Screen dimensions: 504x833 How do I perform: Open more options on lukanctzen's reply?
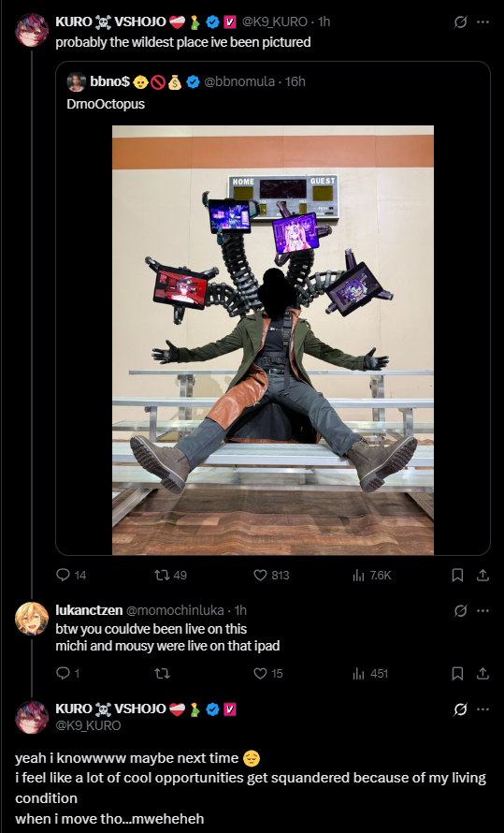[x=482, y=611]
